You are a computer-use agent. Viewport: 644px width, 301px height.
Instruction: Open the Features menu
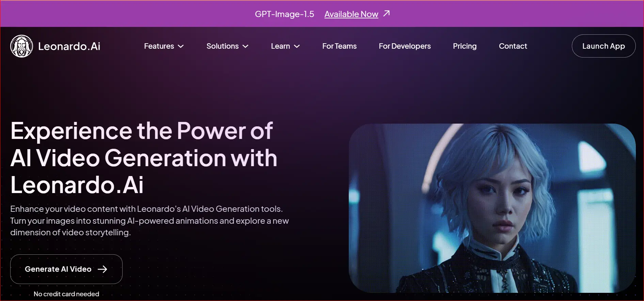(x=164, y=46)
